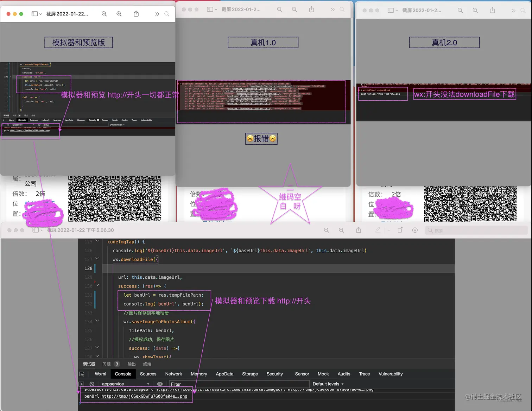
Task: Toggle the sidebar in the front Preview window
Action: [34, 14]
